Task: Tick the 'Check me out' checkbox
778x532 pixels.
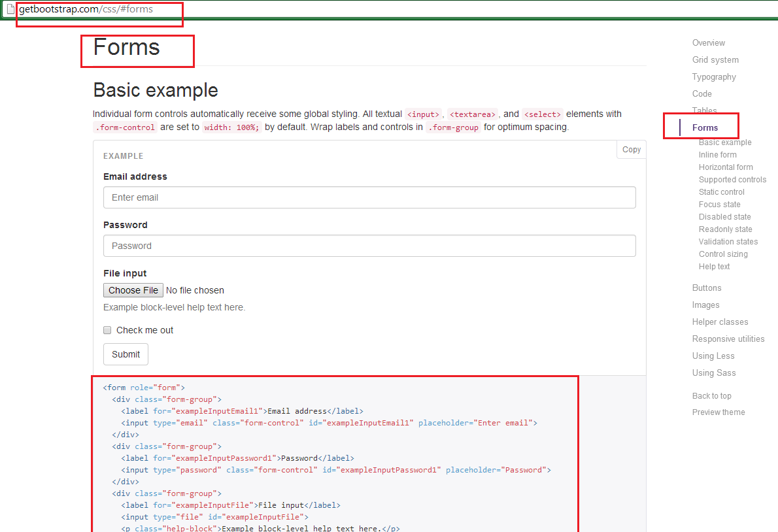Action: 108,330
